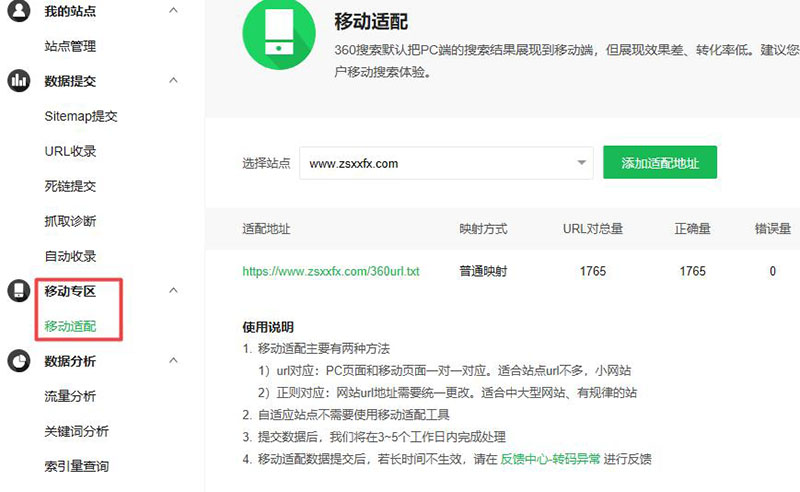
Task: Click the 错误量 column header
Action: pyautogui.click(x=772, y=229)
